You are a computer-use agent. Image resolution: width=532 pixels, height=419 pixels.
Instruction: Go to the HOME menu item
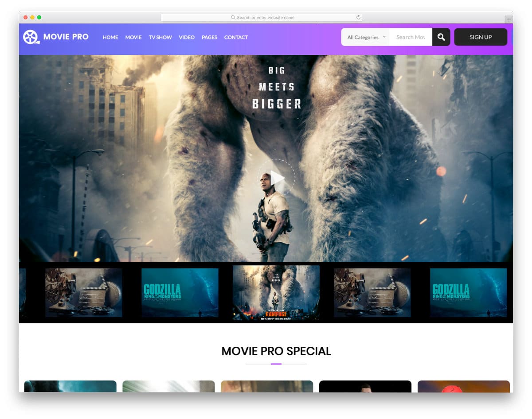[x=110, y=37]
